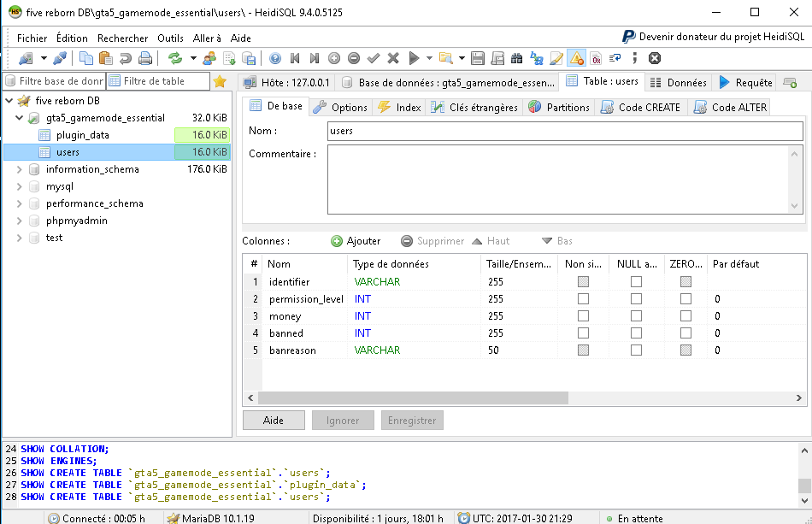
Task: Toggle the stop on errors warning icon
Action: [x=576, y=58]
